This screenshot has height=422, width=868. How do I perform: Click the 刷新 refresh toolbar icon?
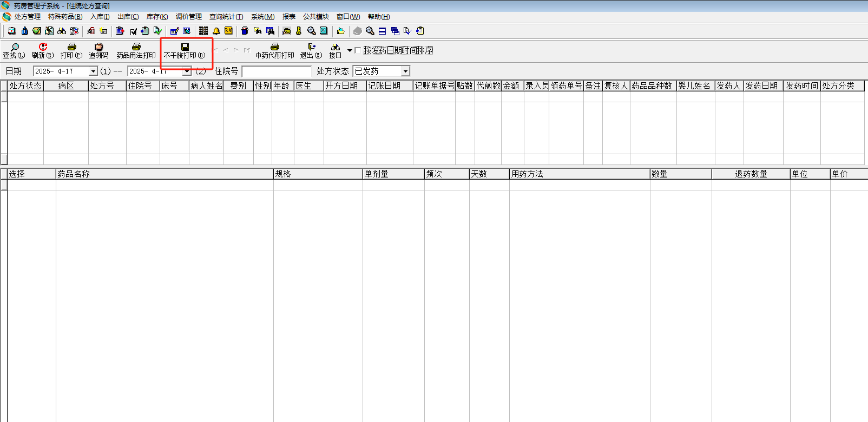click(x=43, y=47)
